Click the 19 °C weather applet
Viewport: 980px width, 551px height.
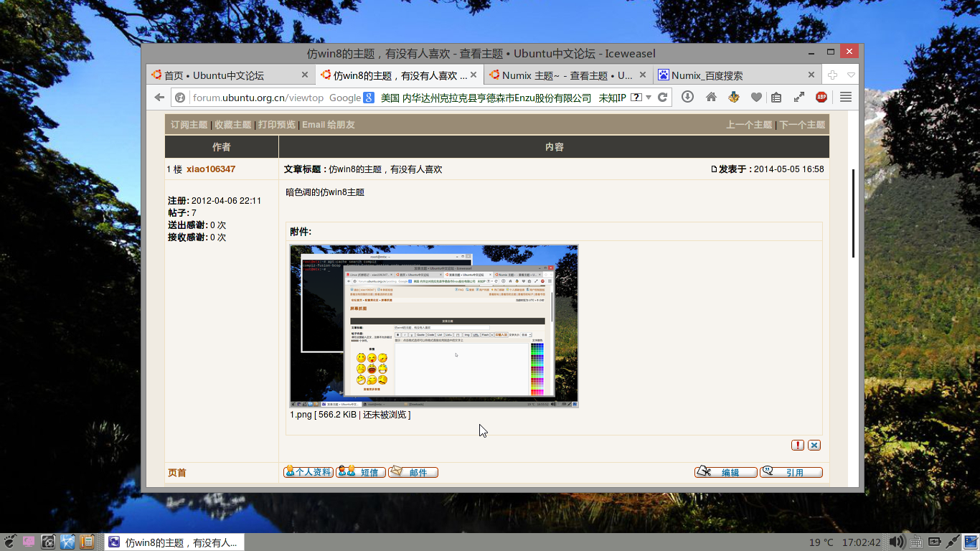tap(821, 542)
